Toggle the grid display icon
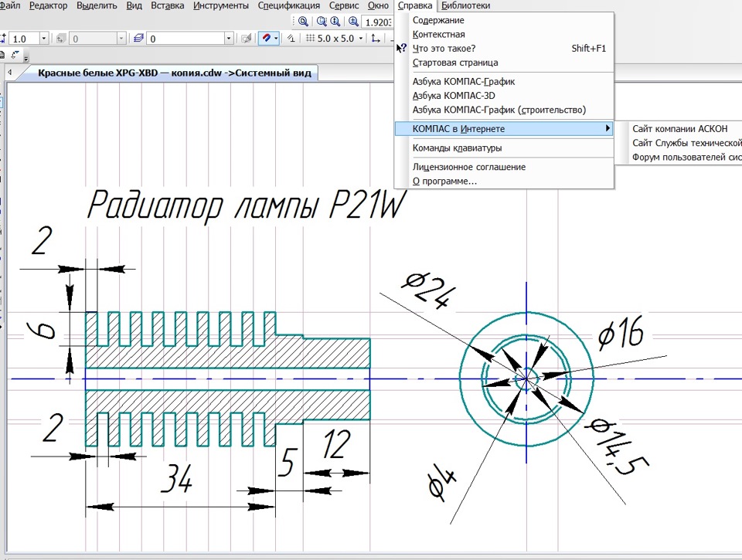Image resolution: width=742 pixels, height=560 pixels. (x=310, y=39)
